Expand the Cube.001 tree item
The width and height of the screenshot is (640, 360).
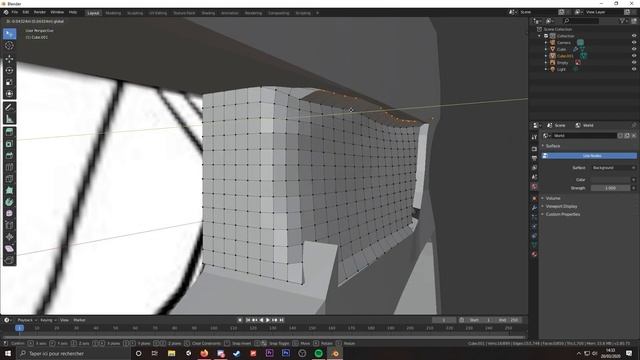[546, 56]
